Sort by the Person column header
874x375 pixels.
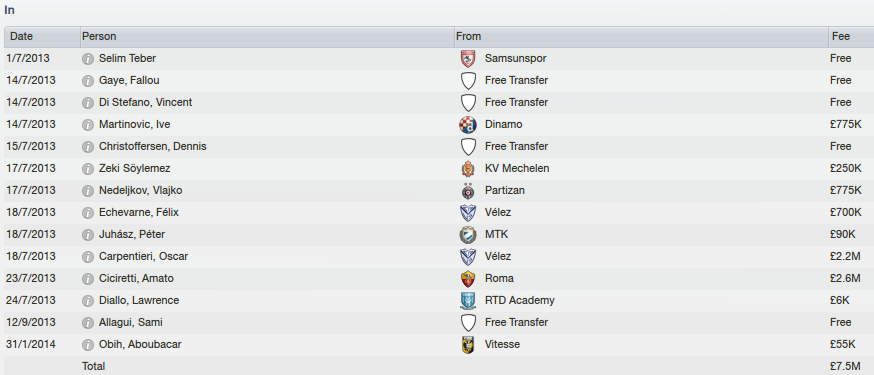267,37
